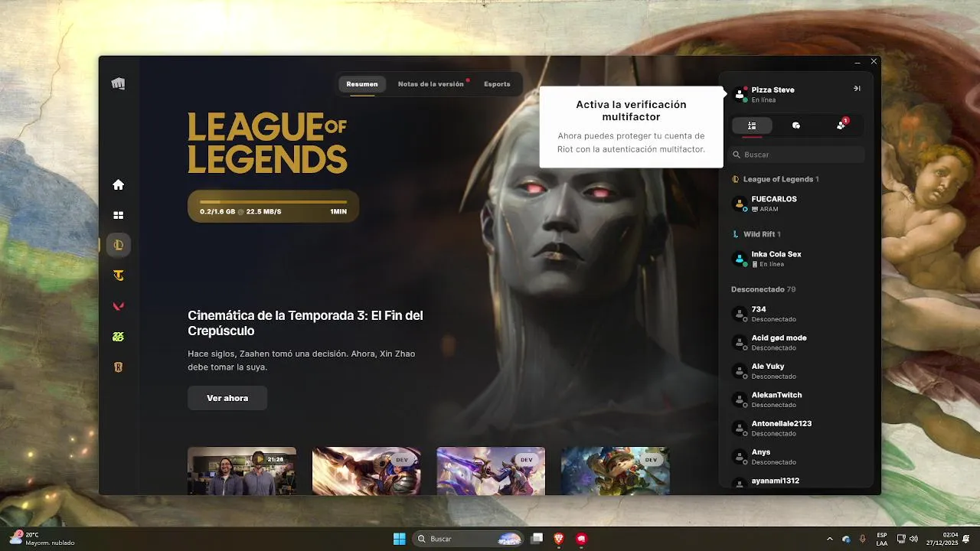980x551 pixels.
Task: Select the Legends of Runeterra sidebar icon
Action: 118,367
